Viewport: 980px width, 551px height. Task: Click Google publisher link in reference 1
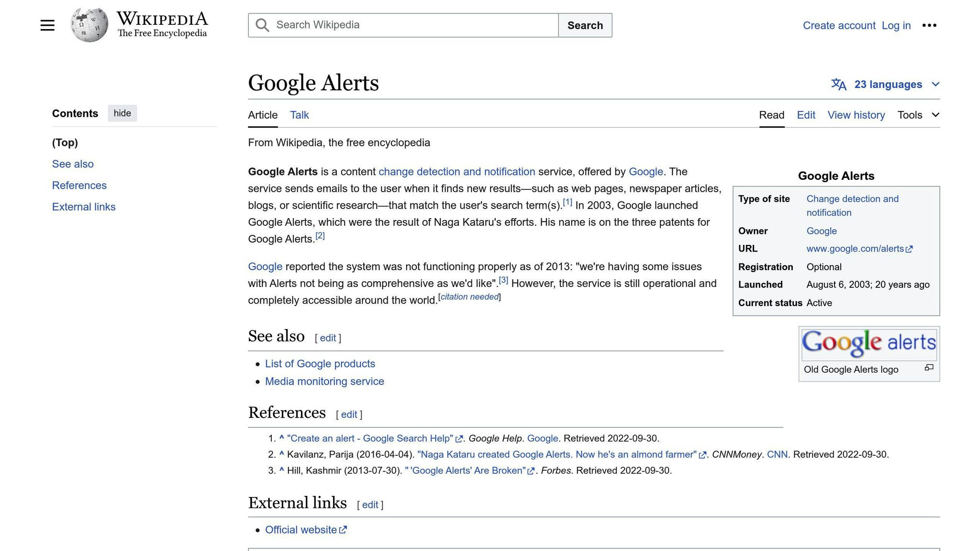point(543,439)
